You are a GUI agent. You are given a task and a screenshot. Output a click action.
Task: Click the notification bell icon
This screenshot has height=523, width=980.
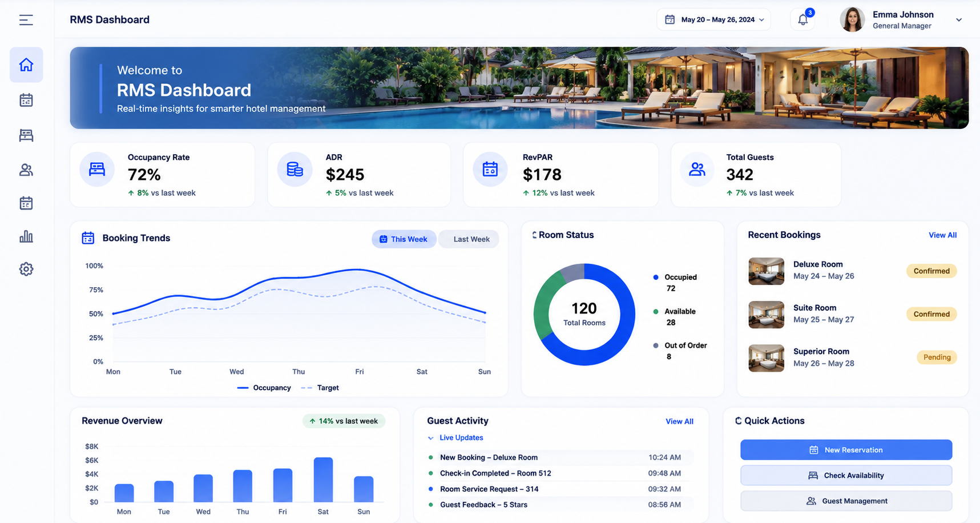coord(803,19)
